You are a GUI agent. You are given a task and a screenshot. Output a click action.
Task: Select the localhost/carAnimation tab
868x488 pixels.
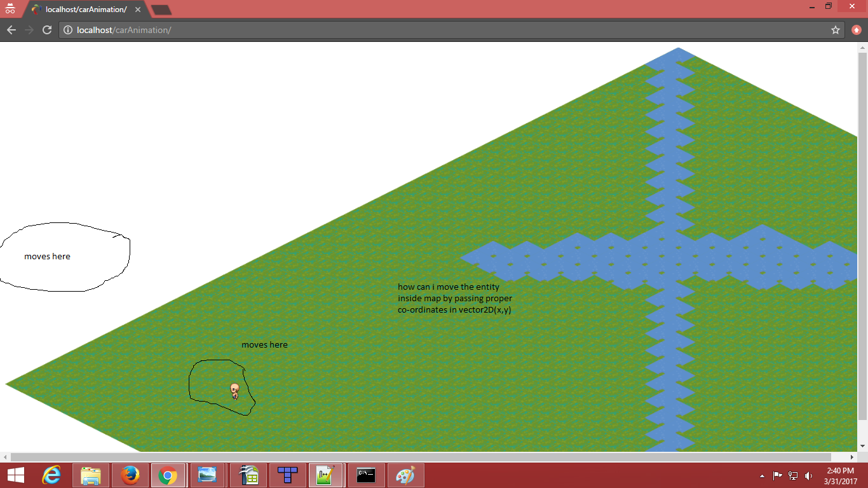click(x=86, y=10)
